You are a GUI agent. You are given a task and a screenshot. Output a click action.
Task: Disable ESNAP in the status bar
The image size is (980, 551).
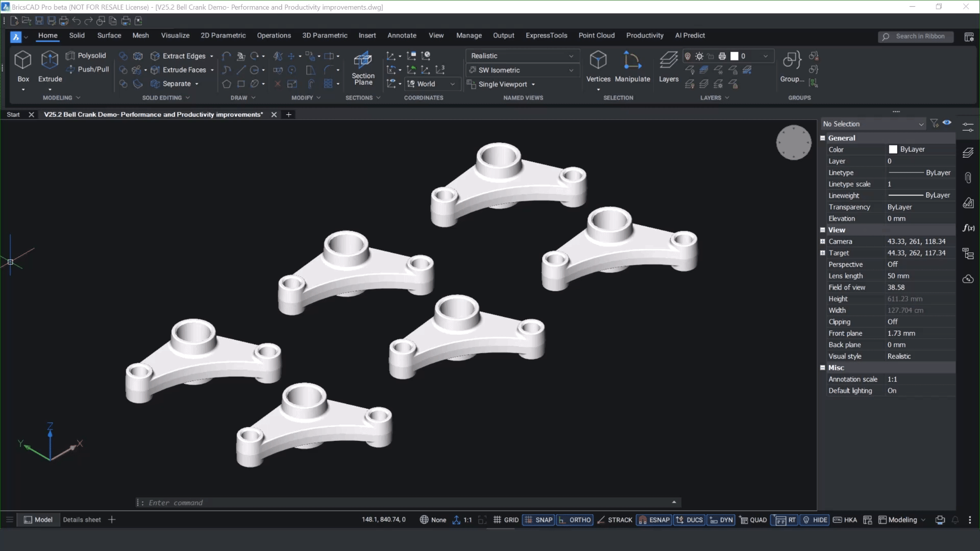(654, 519)
